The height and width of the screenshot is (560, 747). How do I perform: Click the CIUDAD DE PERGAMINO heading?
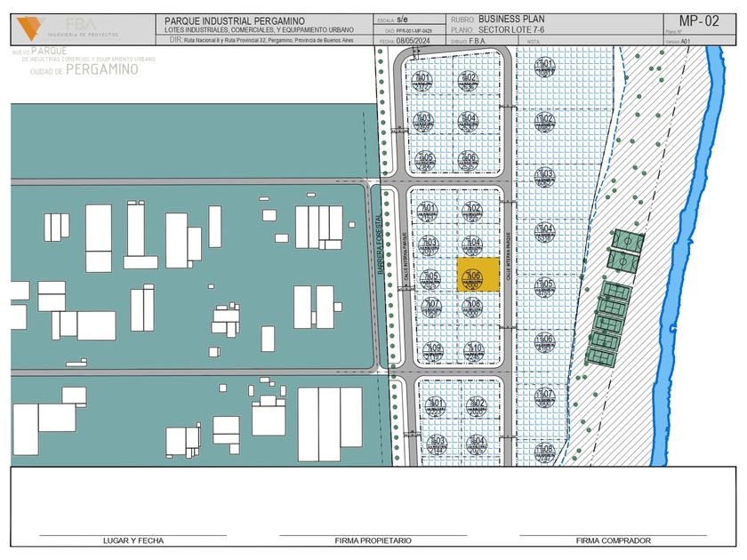coord(84,69)
